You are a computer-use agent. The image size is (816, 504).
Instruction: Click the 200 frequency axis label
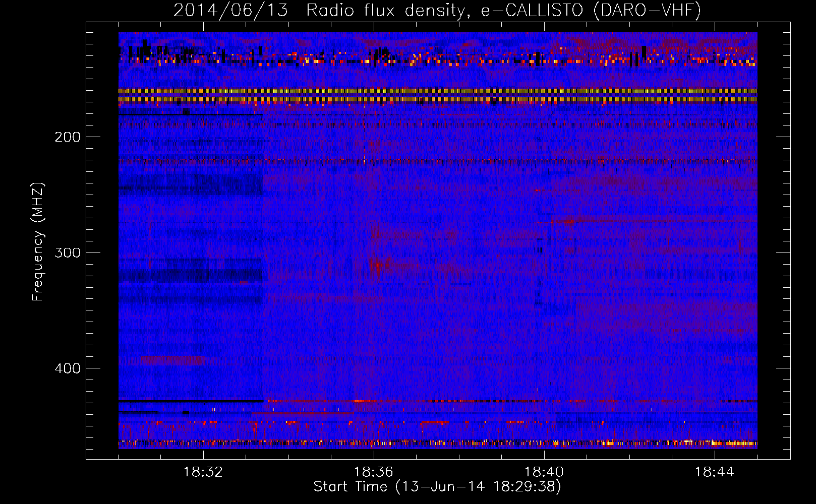[67, 137]
